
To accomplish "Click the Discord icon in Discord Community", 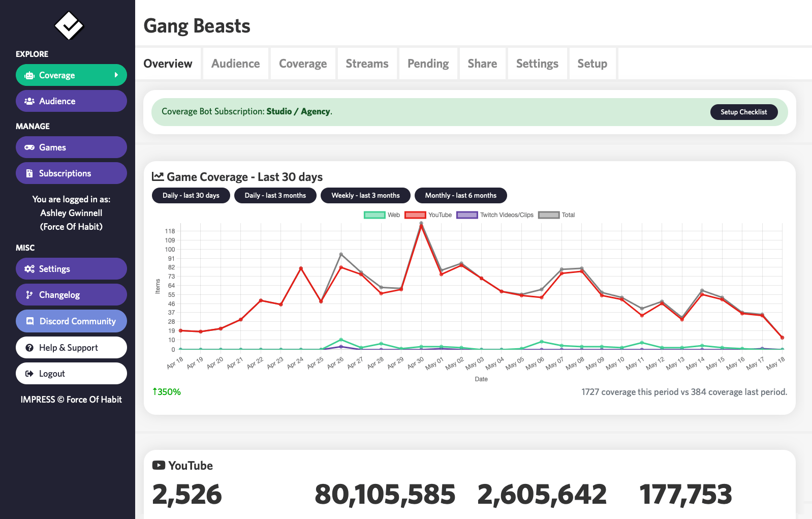I will coord(30,321).
